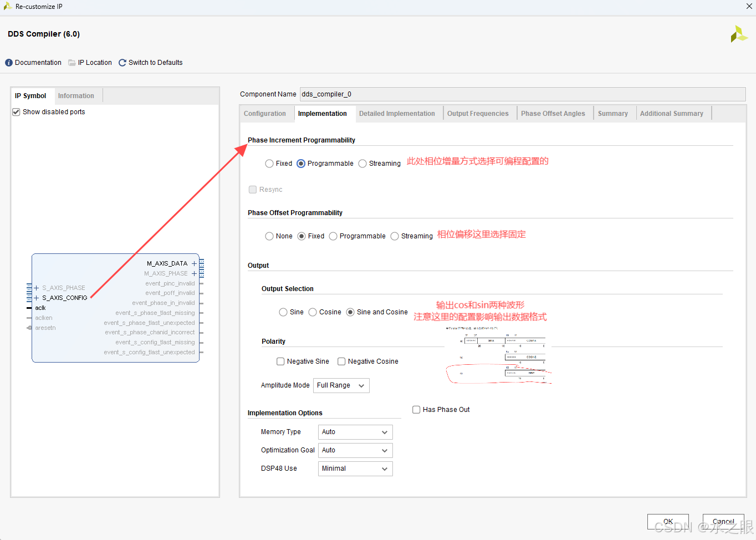
Task: Click the event_poff_invalid port label
Action: pos(170,293)
